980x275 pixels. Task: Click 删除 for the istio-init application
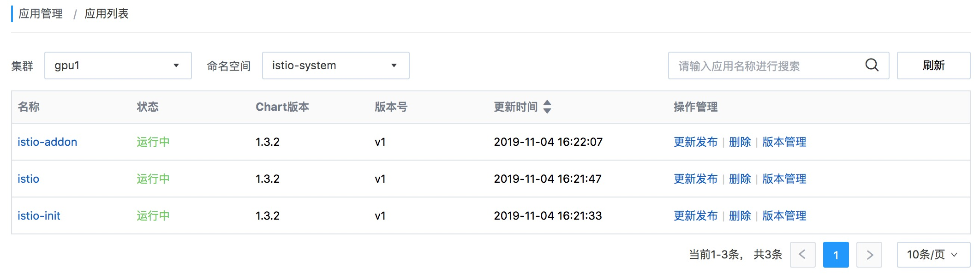(x=740, y=215)
